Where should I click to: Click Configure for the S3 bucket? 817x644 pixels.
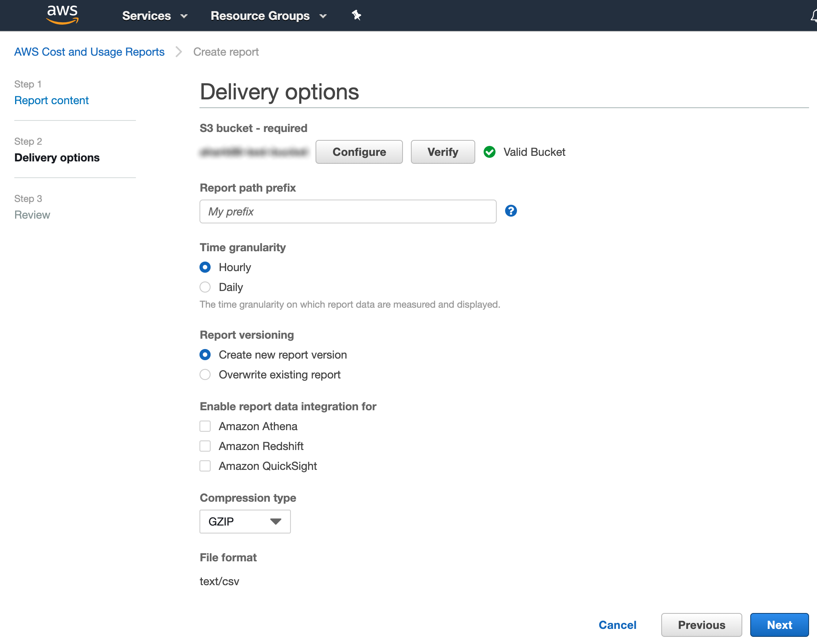359,152
